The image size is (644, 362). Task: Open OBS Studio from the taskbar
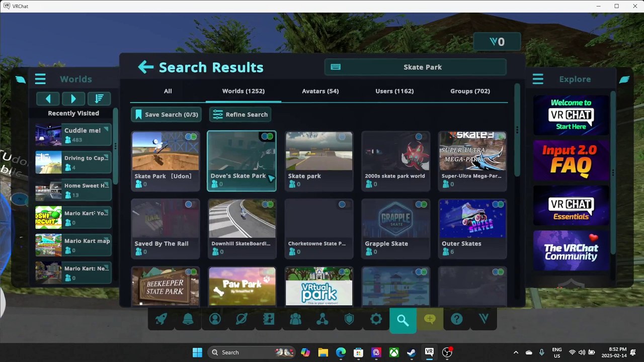coord(447,352)
